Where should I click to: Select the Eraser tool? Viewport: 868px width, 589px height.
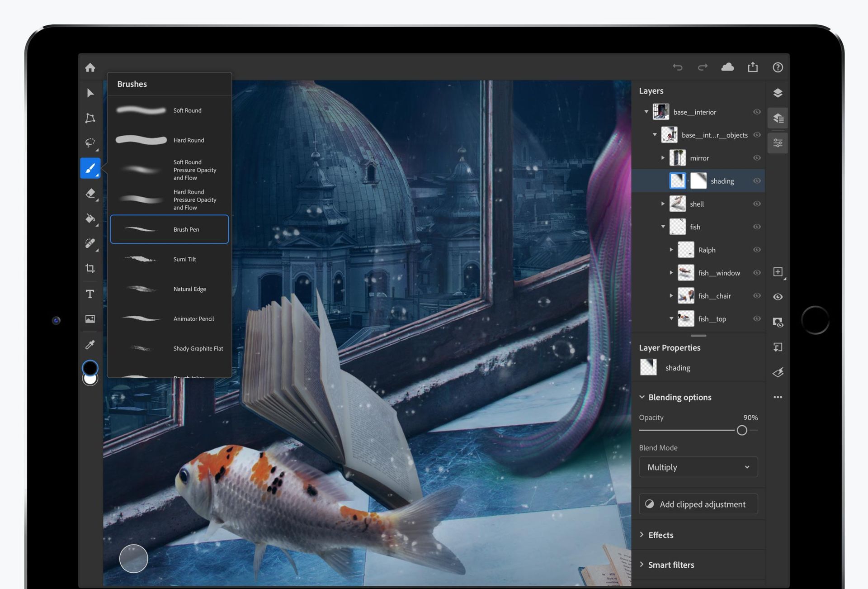pyautogui.click(x=90, y=194)
